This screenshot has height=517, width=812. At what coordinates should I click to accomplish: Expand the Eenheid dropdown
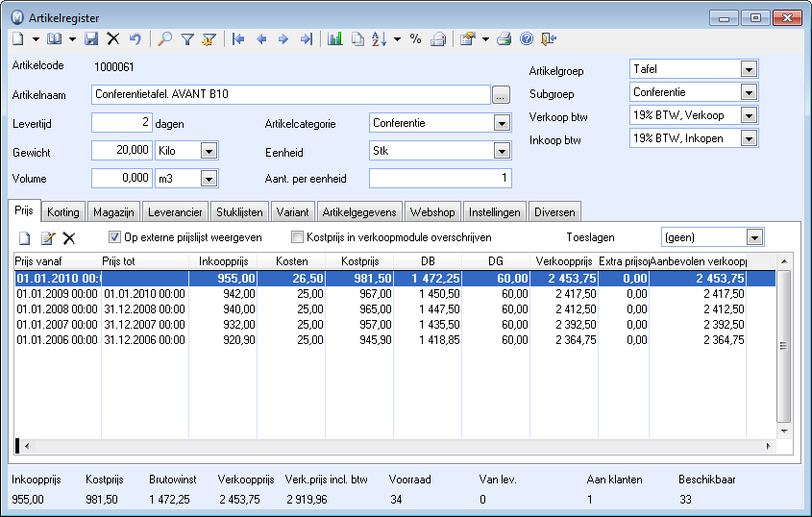(501, 151)
